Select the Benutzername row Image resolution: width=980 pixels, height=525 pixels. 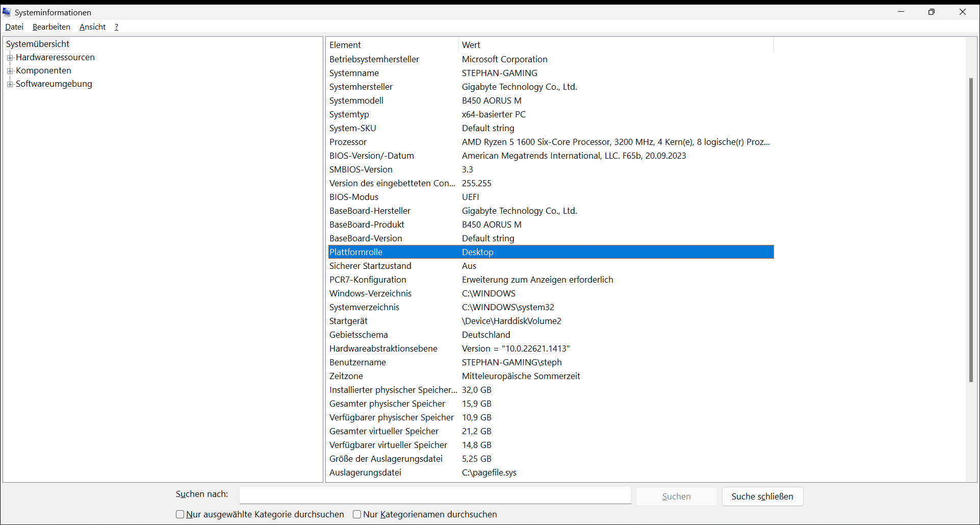pyautogui.click(x=551, y=362)
